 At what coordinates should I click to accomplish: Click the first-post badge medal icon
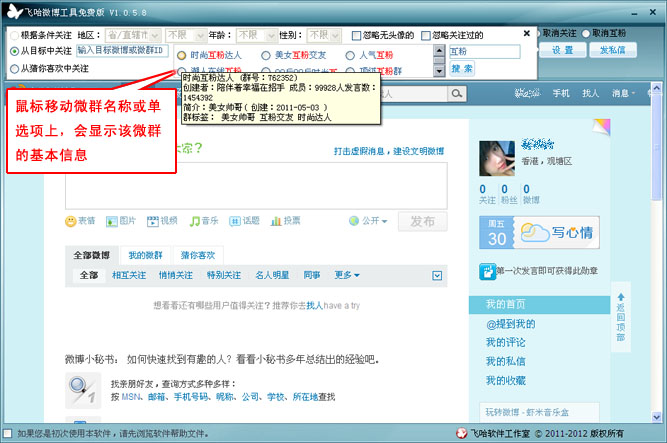click(487, 272)
